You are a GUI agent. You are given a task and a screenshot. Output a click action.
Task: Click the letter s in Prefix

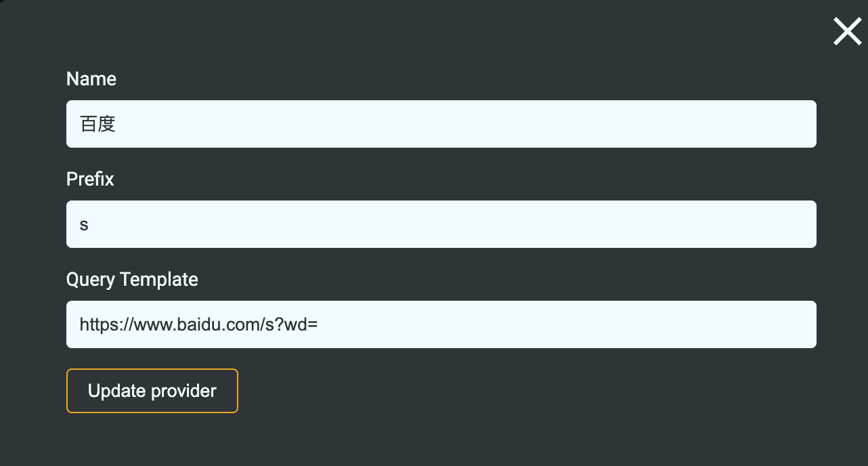click(x=84, y=225)
